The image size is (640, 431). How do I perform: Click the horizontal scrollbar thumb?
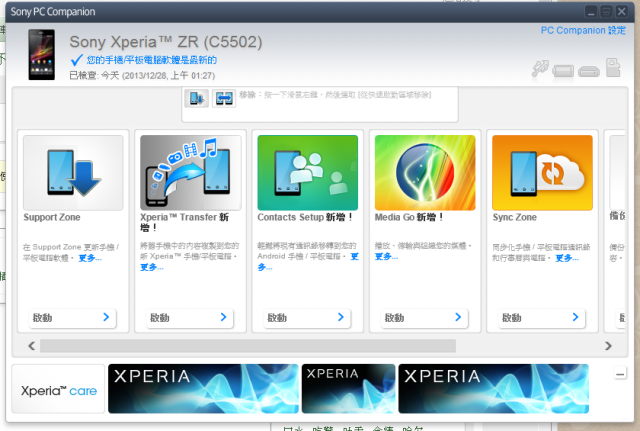click(x=248, y=346)
